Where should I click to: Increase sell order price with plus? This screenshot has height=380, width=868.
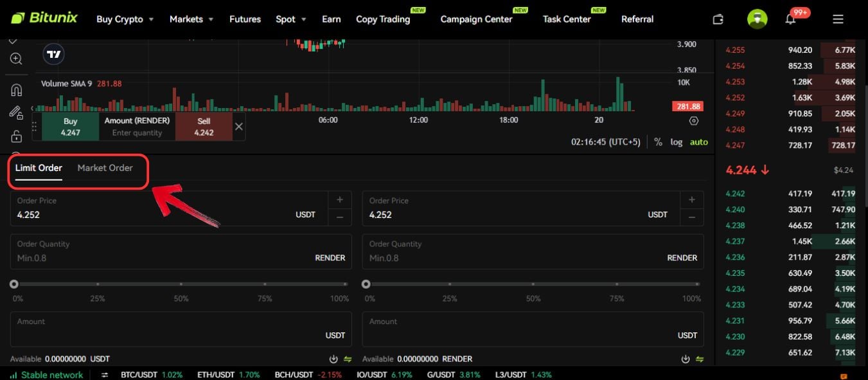pos(692,200)
